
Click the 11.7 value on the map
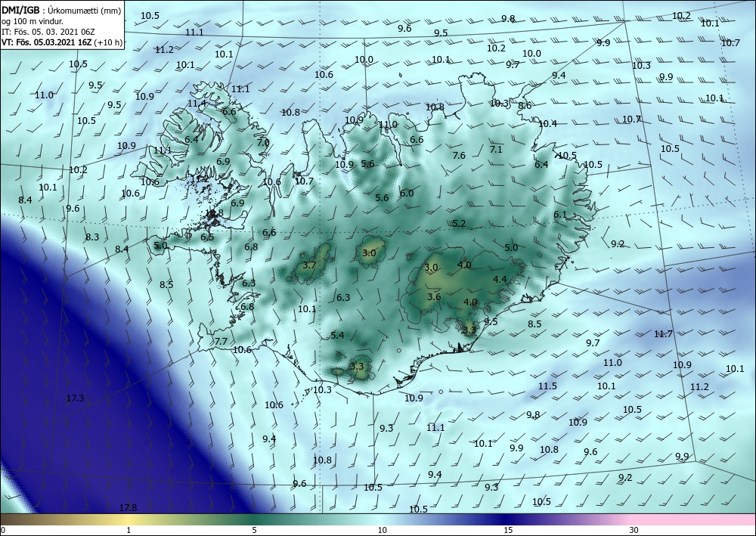(x=663, y=333)
